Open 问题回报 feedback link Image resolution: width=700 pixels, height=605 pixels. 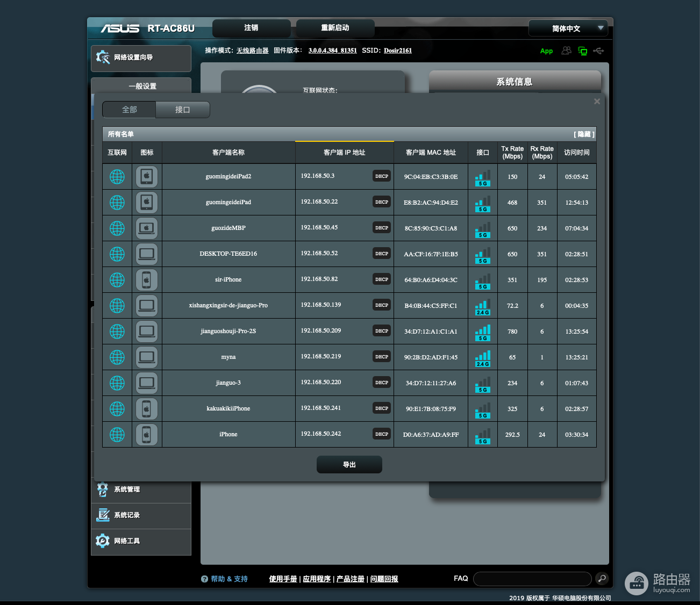(x=384, y=579)
